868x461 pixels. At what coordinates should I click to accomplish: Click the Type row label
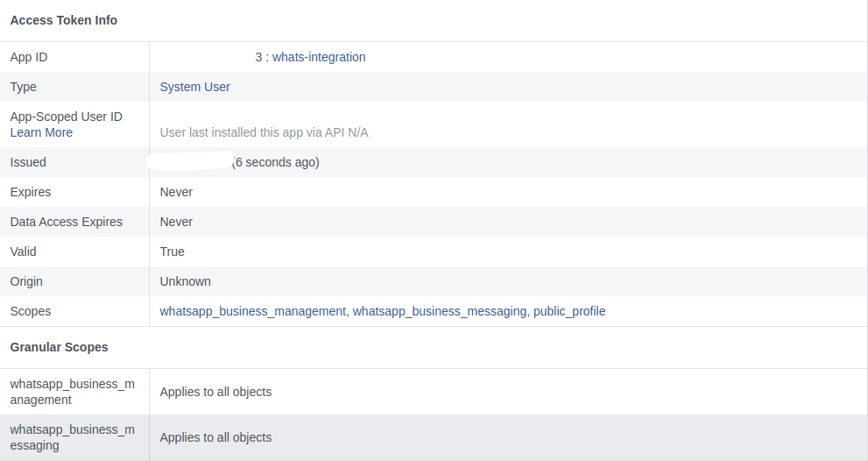coord(24,87)
